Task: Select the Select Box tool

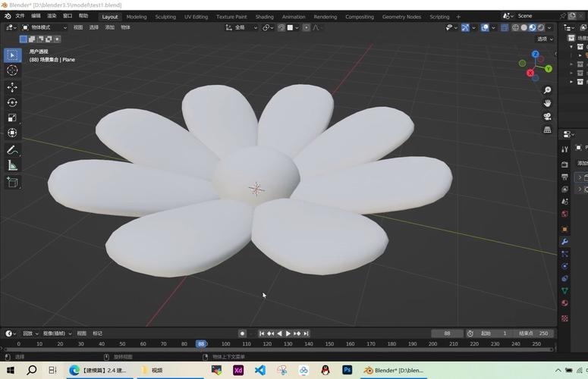Action: 12,55
